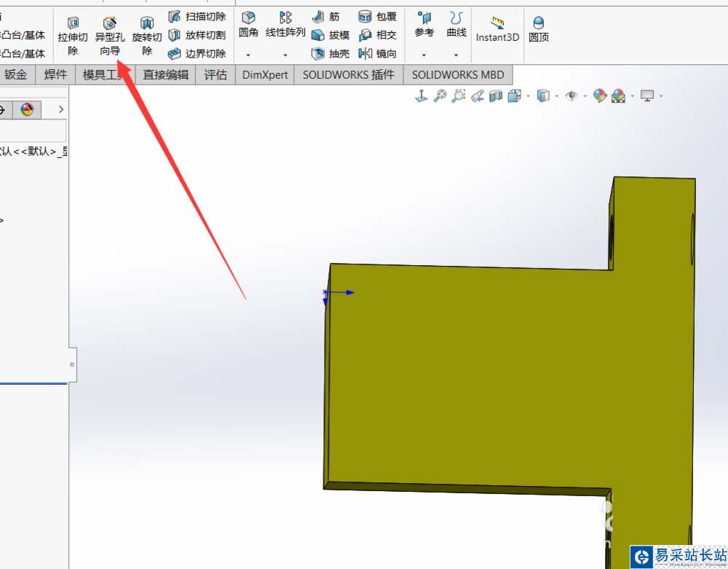The width and height of the screenshot is (728, 569).
Task: Expand dropdown arrow under Reference (参考)
Action: 424,55
